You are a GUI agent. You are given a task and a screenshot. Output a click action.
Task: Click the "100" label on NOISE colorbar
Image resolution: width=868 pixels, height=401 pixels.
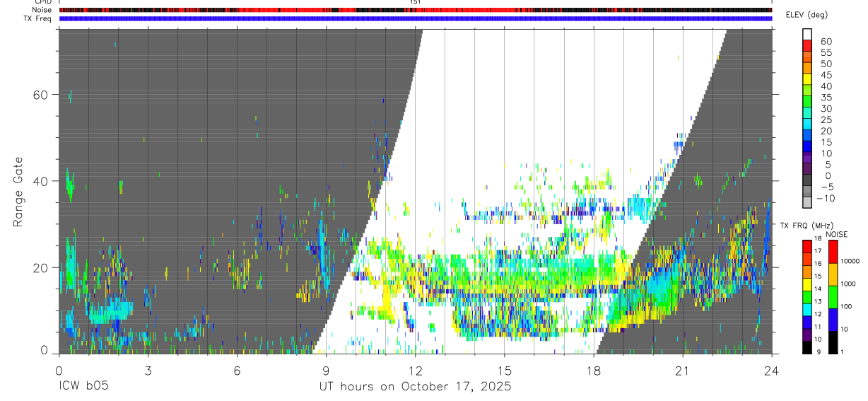pos(846,306)
